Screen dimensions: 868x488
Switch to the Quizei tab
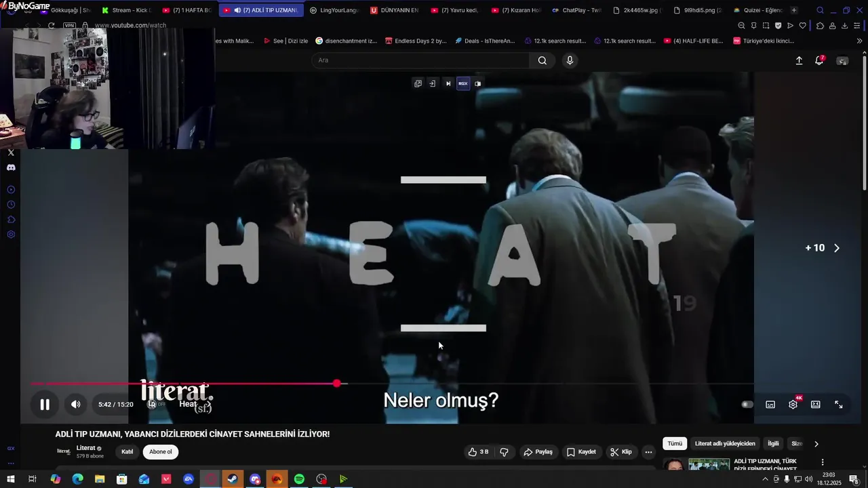click(758, 10)
